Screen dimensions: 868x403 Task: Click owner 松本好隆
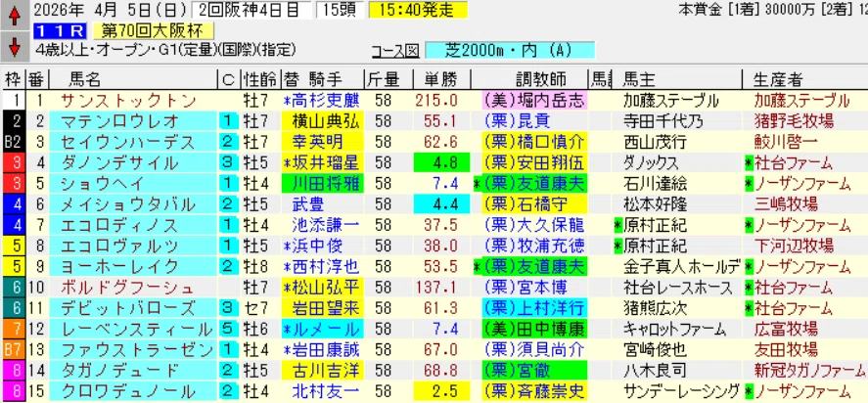[656, 204]
